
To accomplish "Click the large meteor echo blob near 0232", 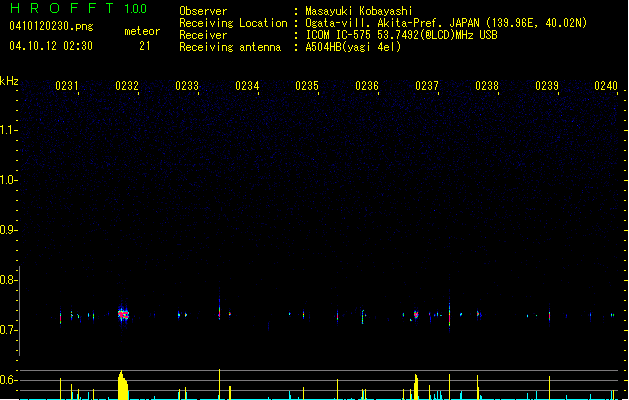I will tap(124, 314).
